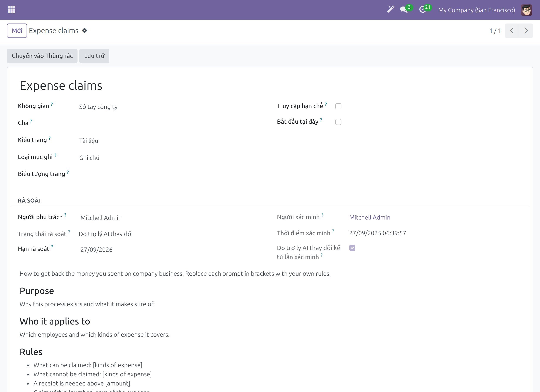Enable the Truy cập hạn chế checkbox
Viewport: 540px width, 392px height.
pyautogui.click(x=338, y=106)
